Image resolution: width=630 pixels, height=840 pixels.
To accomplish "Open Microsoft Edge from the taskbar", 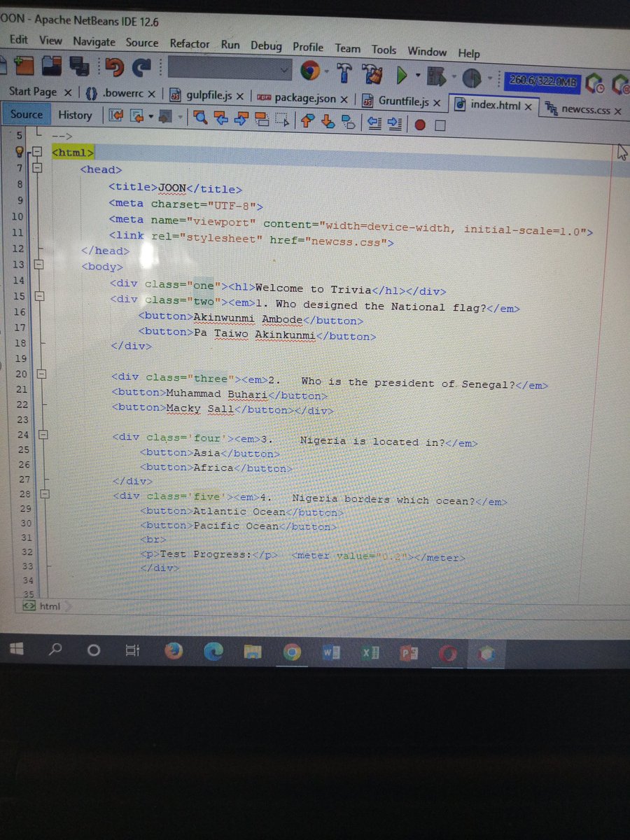I will click(213, 652).
